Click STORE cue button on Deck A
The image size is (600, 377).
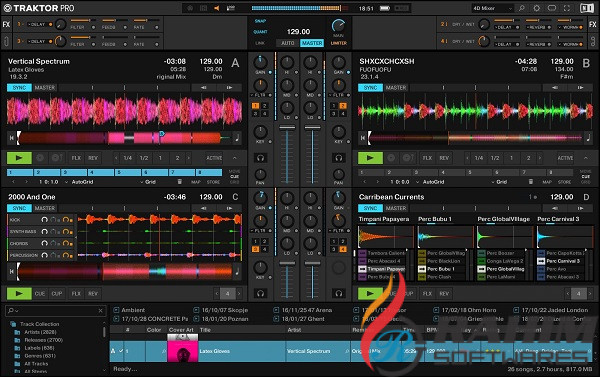(x=213, y=182)
